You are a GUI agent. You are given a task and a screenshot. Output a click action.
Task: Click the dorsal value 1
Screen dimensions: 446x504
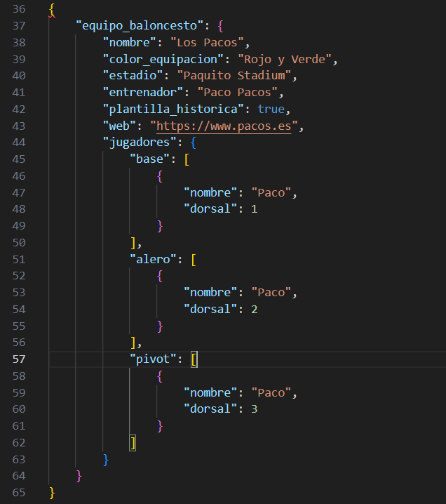(x=254, y=209)
